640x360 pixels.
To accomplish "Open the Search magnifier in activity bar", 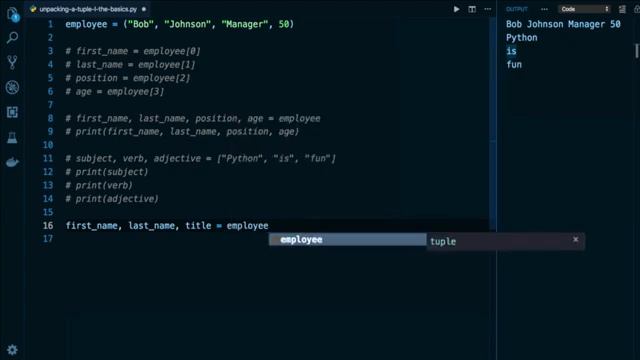I will click(12, 38).
